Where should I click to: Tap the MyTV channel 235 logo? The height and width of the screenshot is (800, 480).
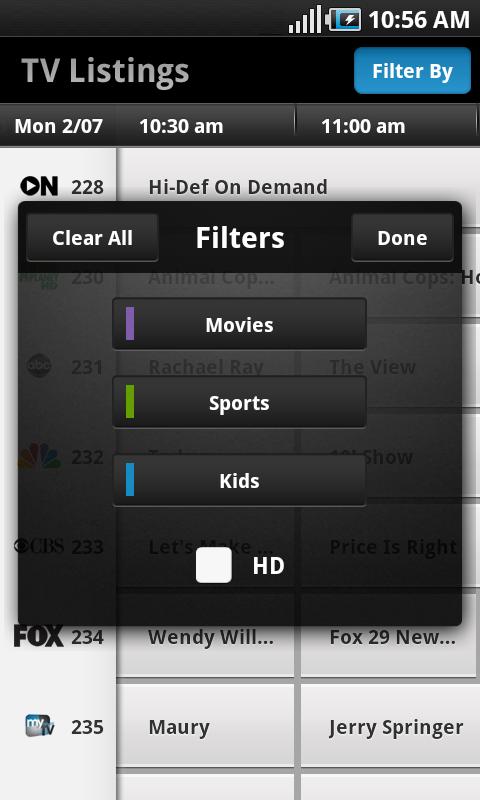pyautogui.click(x=40, y=726)
